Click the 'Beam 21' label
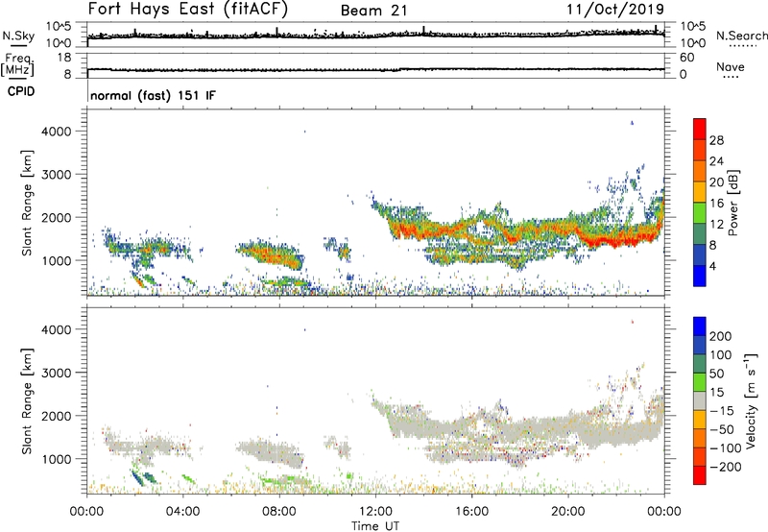The height and width of the screenshot is (532, 768). click(x=373, y=11)
